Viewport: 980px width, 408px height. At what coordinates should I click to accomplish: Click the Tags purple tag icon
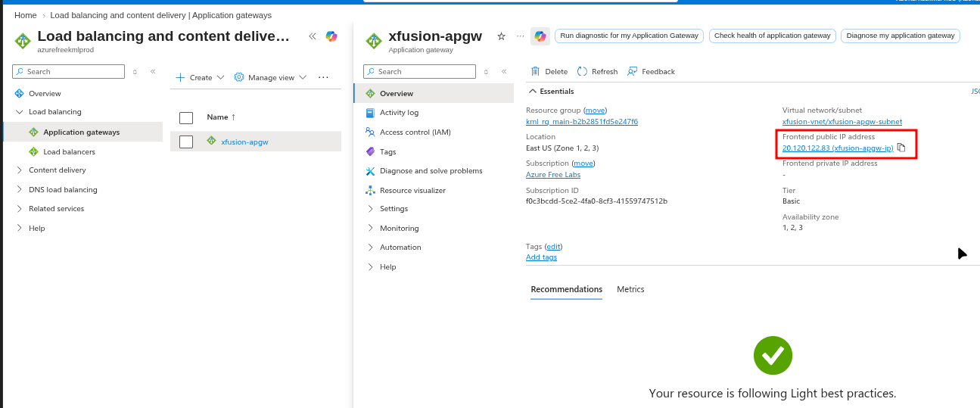pos(370,151)
